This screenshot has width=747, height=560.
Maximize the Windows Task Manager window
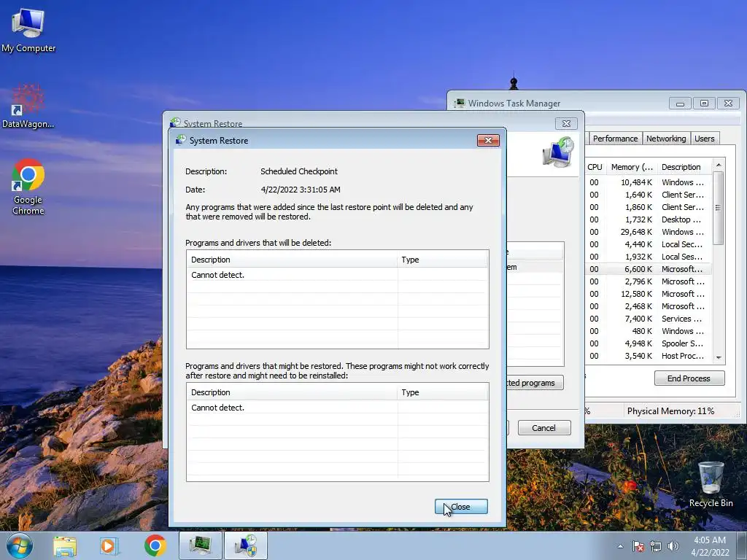tap(704, 104)
